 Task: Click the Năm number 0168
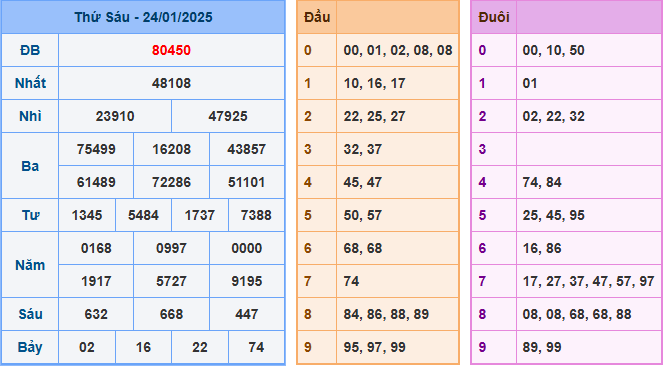(x=96, y=248)
